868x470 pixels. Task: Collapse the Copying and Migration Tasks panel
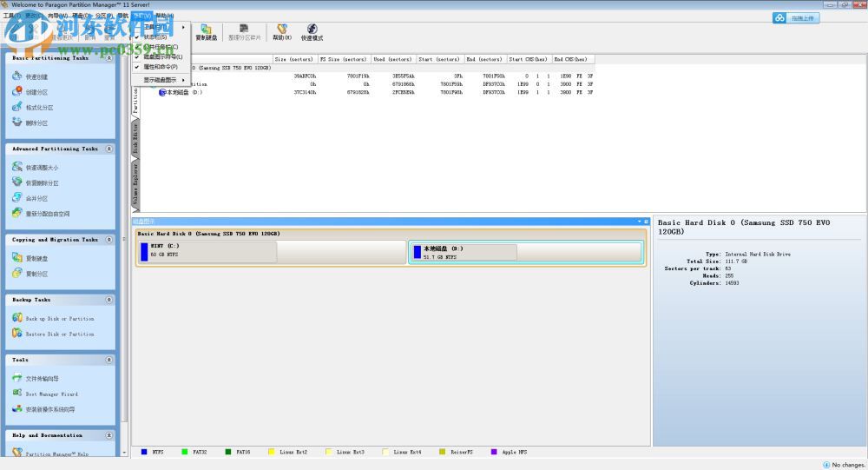109,240
